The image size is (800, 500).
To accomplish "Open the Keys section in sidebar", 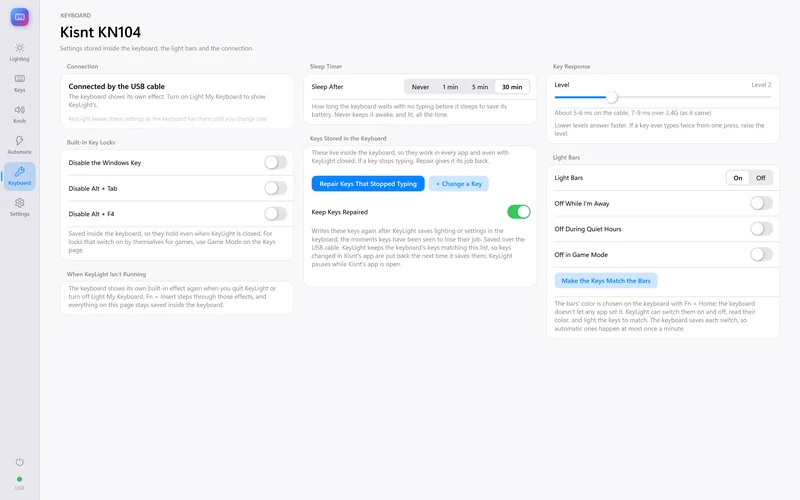I will click(19, 83).
